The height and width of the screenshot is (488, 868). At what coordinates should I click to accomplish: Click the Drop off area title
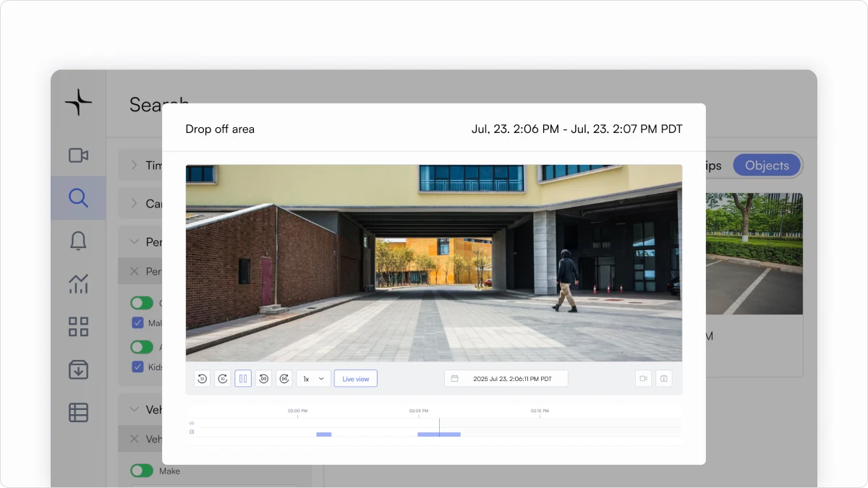tap(220, 129)
